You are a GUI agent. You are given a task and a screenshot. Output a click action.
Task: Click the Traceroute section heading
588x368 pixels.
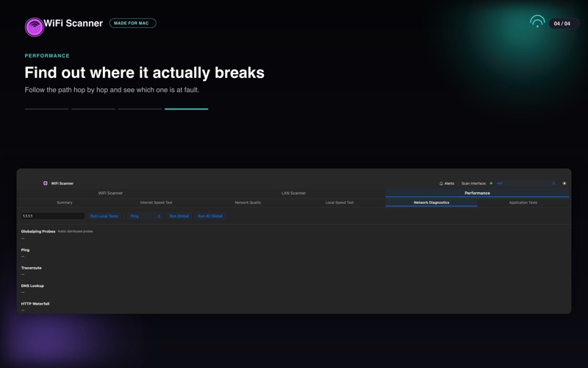[x=31, y=268]
